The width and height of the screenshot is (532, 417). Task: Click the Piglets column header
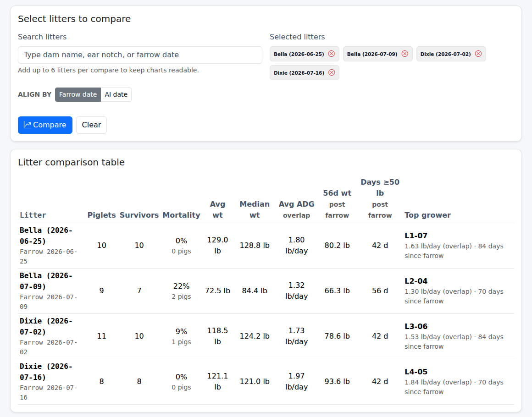(101, 215)
